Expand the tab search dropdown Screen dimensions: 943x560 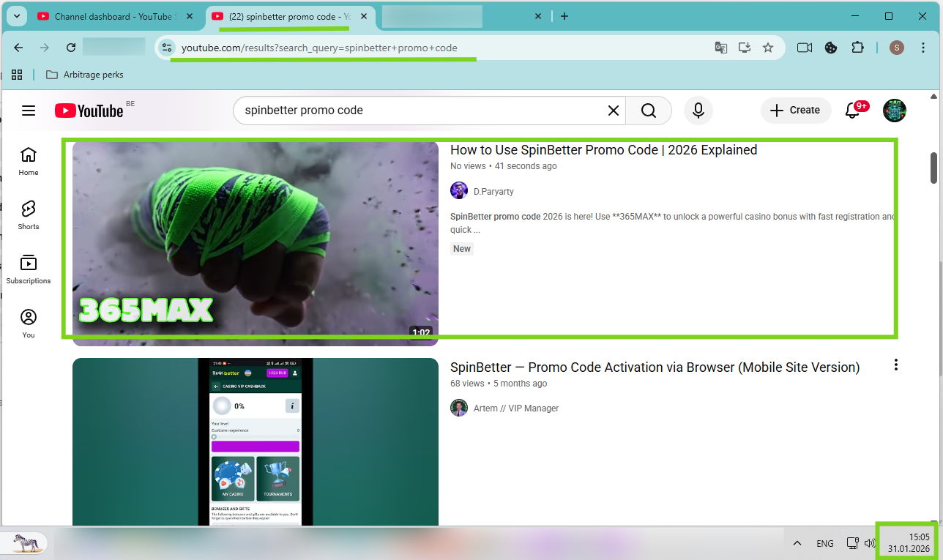tap(16, 16)
